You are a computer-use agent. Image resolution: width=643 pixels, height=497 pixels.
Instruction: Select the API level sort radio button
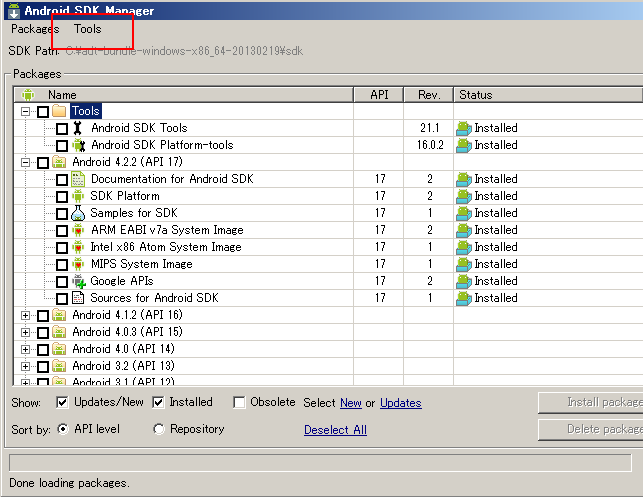[63, 429]
